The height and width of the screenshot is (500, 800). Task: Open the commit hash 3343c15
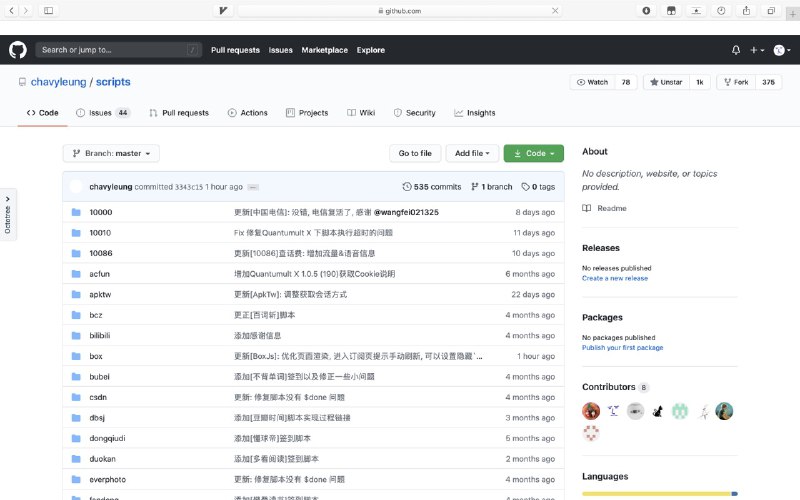pyautogui.click(x=189, y=187)
